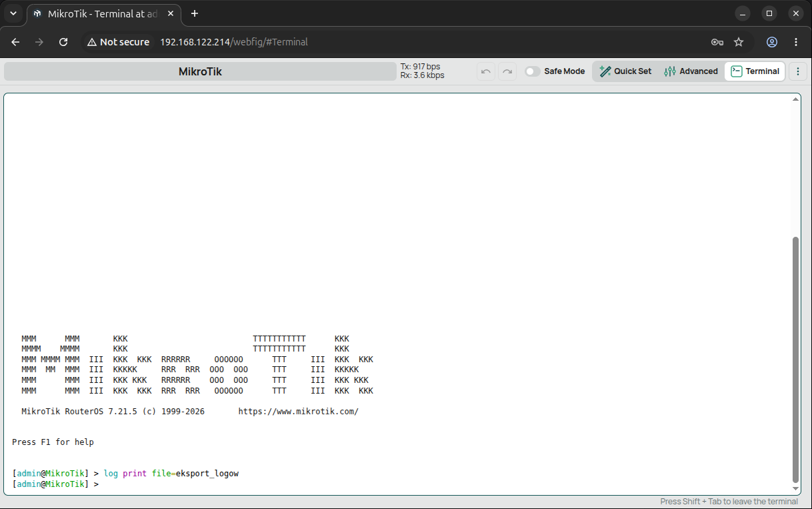Open the saved passwords key icon
Image resolution: width=812 pixels, height=509 pixels.
717,42
